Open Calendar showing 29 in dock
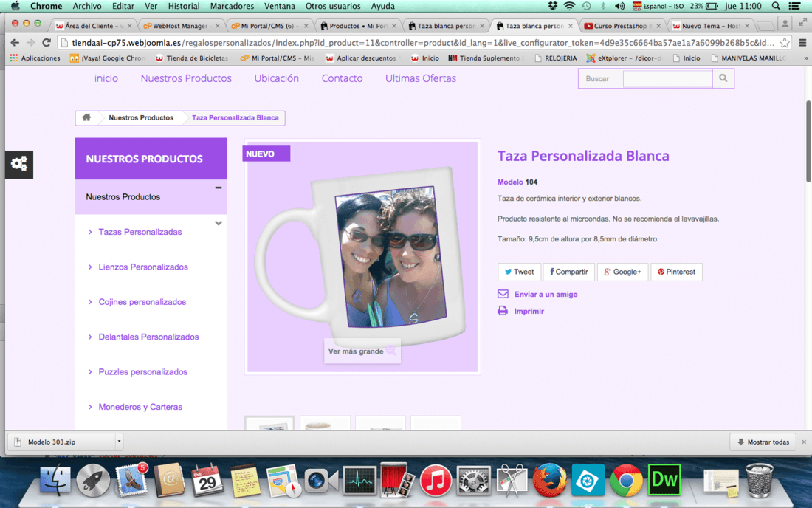The image size is (812, 508). 207,480
